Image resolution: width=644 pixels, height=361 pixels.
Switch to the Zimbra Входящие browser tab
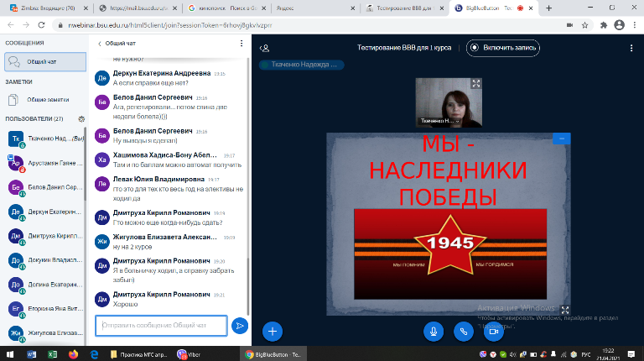click(42, 8)
